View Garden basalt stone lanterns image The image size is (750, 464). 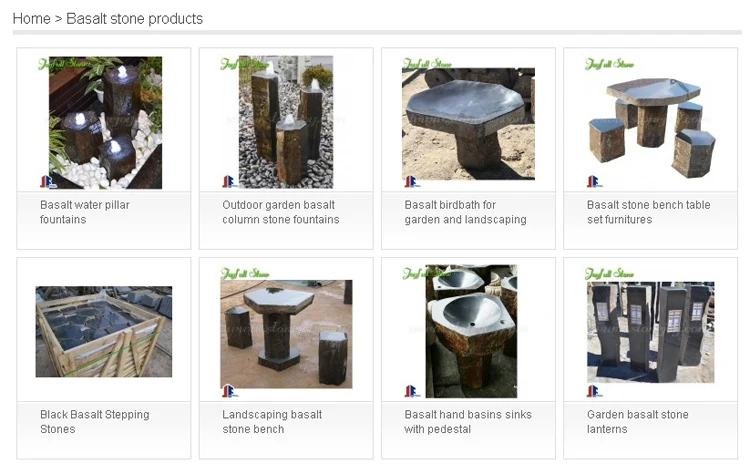[x=650, y=332]
